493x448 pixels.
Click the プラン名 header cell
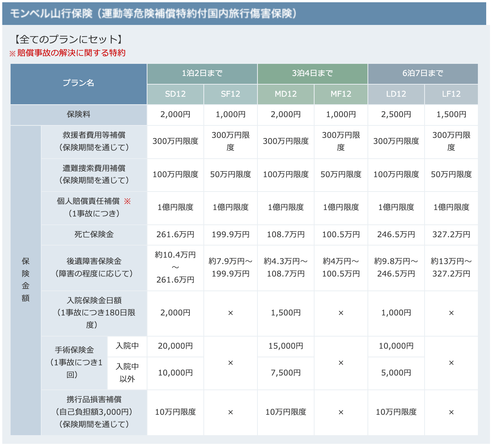[x=79, y=84]
